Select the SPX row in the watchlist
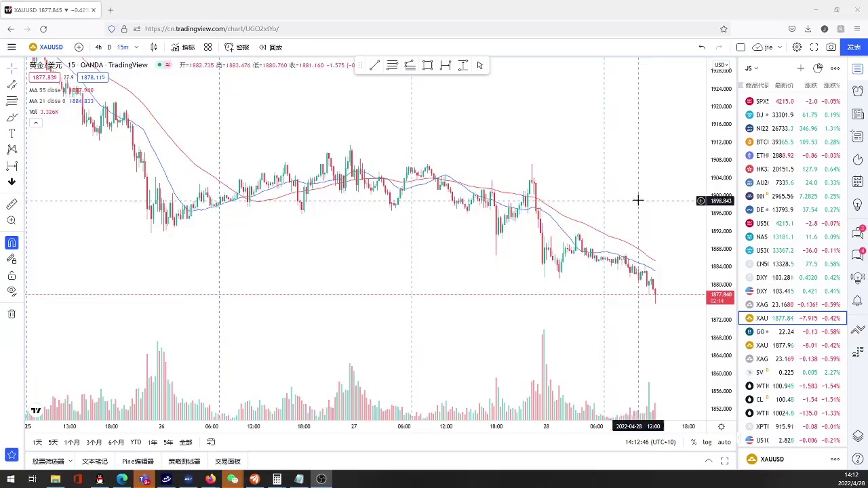The height and width of the screenshot is (488, 868). (792, 101)
